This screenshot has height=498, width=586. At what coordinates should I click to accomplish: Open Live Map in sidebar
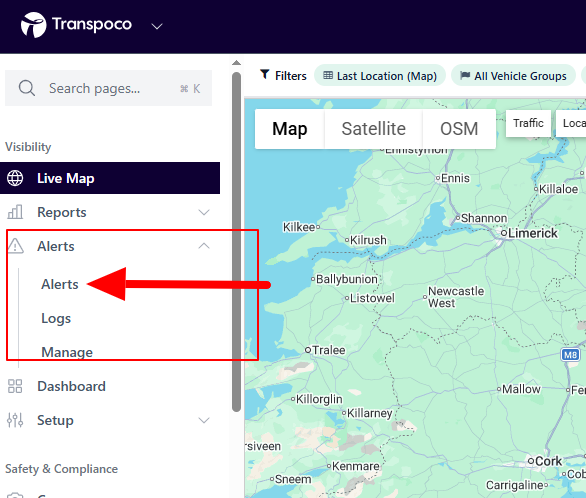click(x=110, y=178)
